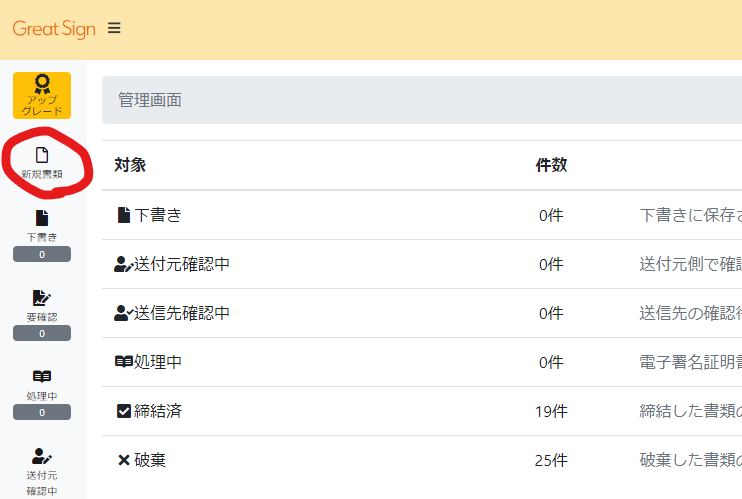Toggle the hamburger sidebar menu
This screenshot has height=499, width=742.
pos(114,29)
